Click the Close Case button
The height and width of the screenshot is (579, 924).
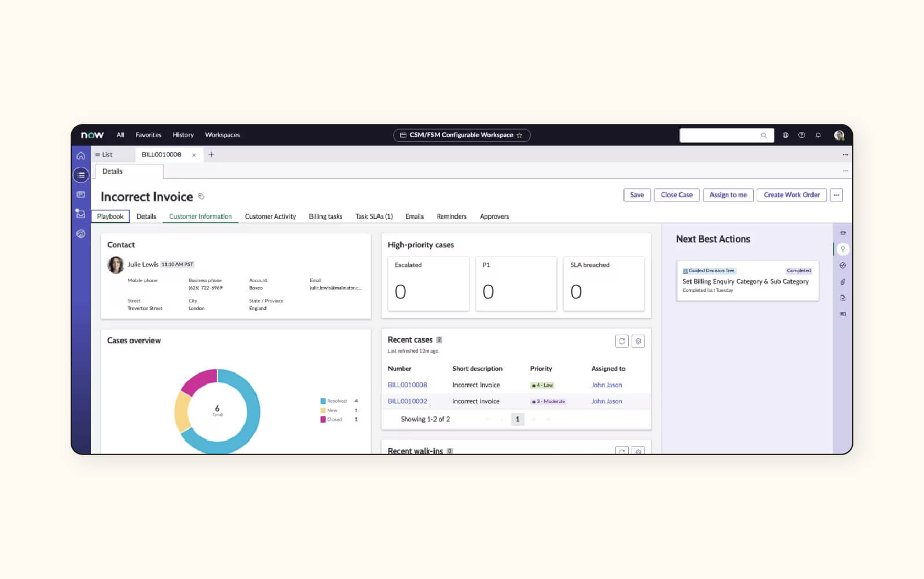[x=677, y=195]
